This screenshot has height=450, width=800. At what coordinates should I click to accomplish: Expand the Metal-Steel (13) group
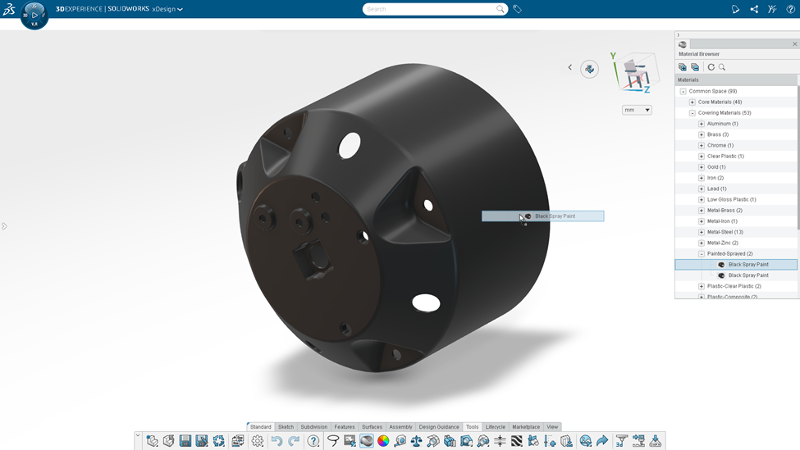click(x=702, y=232)
